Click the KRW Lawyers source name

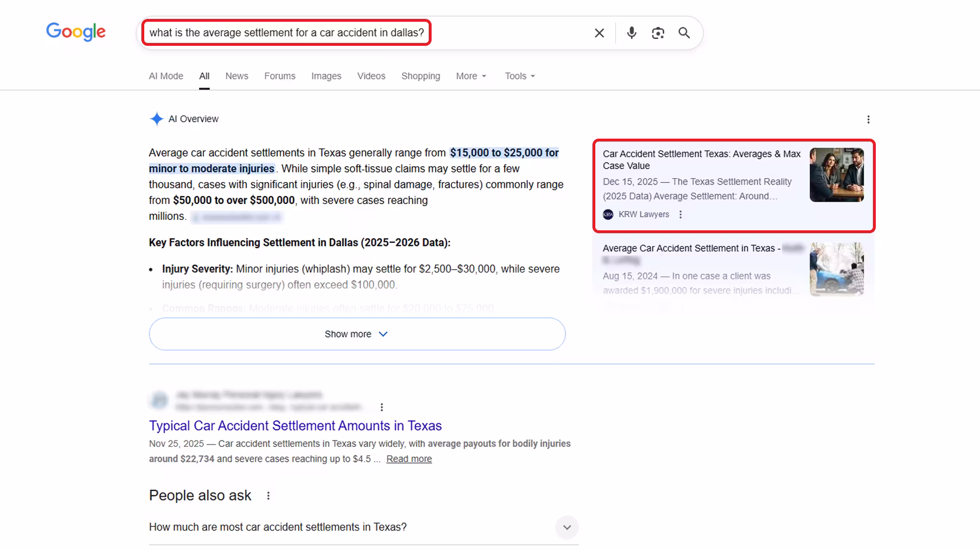coord(644,214)
